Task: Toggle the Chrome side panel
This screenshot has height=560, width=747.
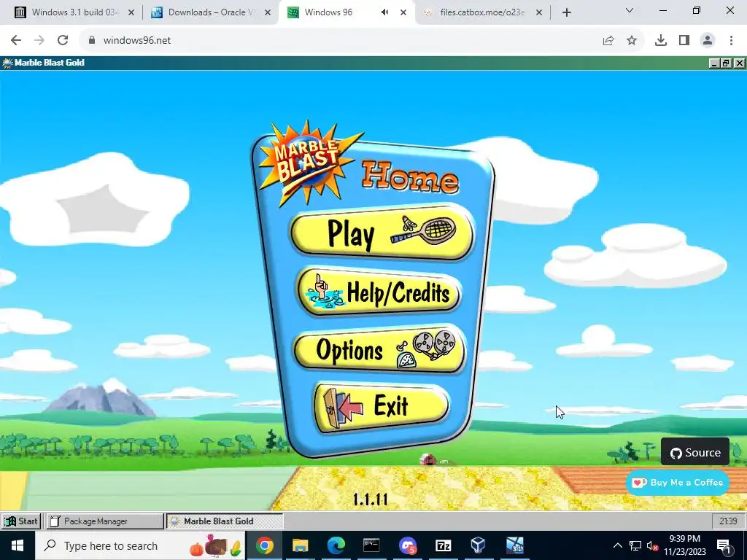Action: tap(684, 41)
